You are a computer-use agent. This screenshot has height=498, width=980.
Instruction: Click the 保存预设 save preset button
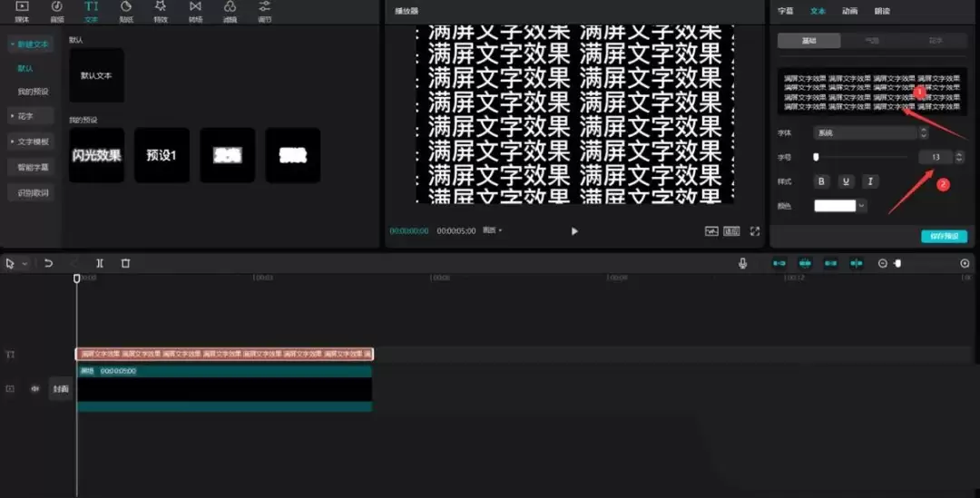(x=944, y=236)
